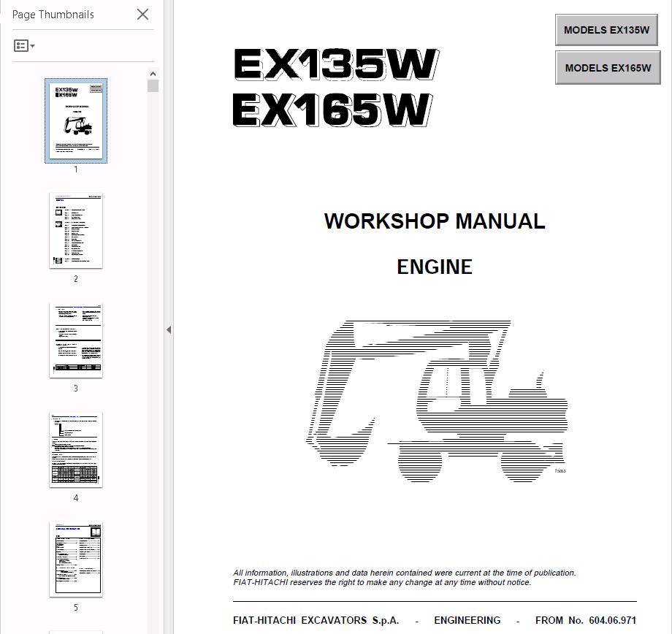Select page 4 thumbnail

[76, 450]
